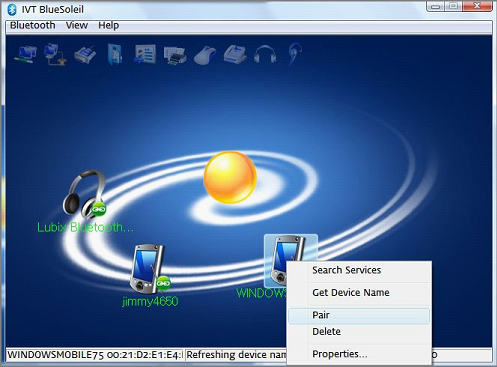Maximize the IVT BlueSoleil window
Viewport: 497px width, 367px height.
click(x=454, y=6)
